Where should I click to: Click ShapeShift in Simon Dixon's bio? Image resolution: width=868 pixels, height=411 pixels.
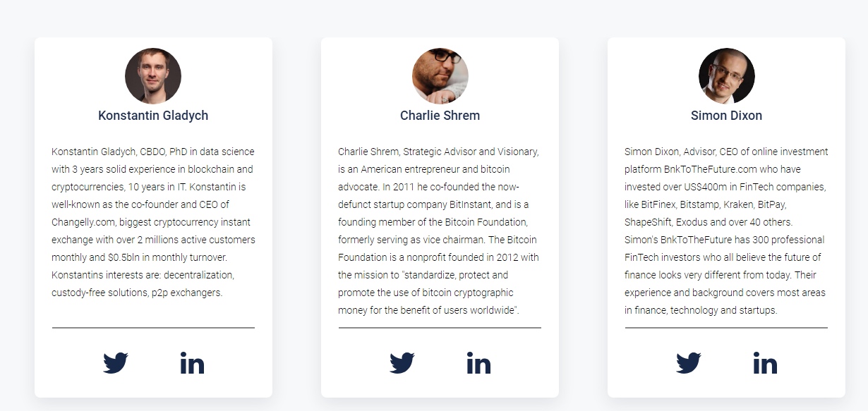649,222
